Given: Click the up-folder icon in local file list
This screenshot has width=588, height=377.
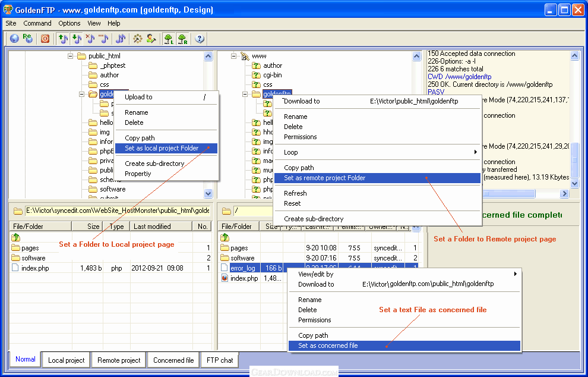Looking at the screenshot, I should (x=15, y=237).
